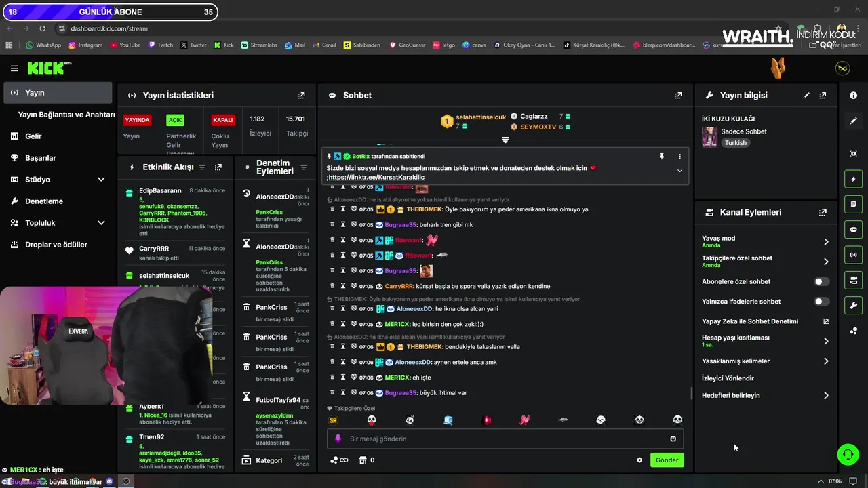Click the Turkish language tag

[x=735, y=143]
